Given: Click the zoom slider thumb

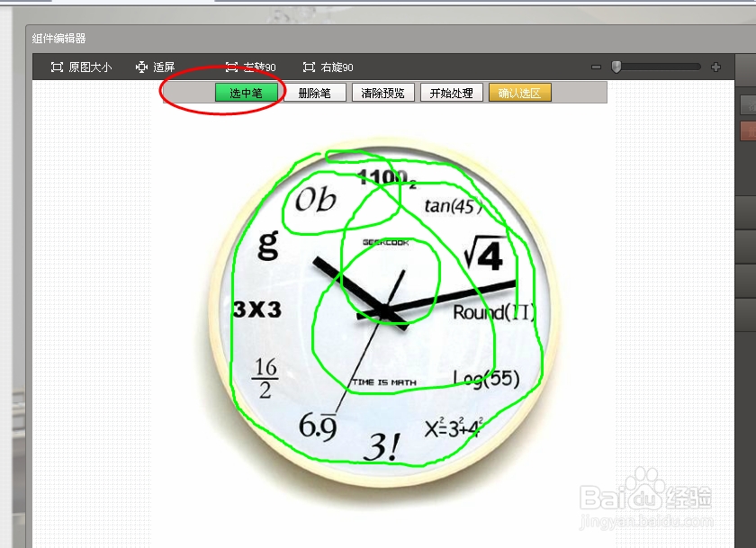Looking at the screenshot, I should (616, 66).
